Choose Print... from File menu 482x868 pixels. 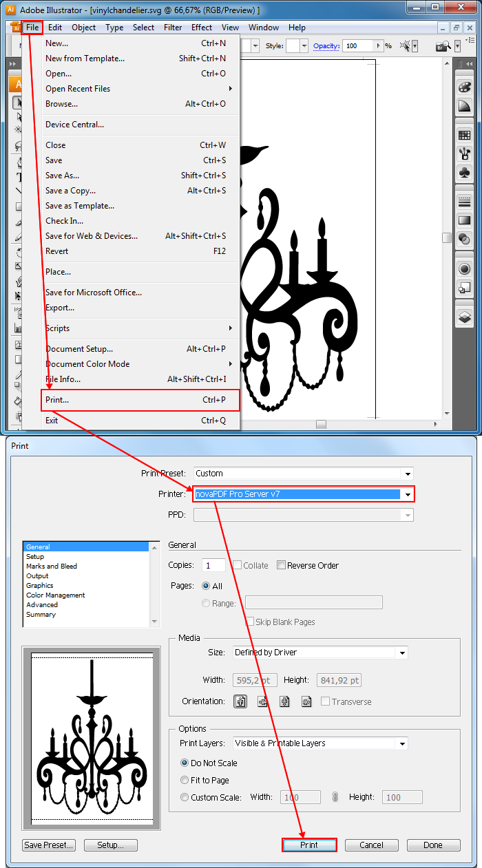click(140, 400)
